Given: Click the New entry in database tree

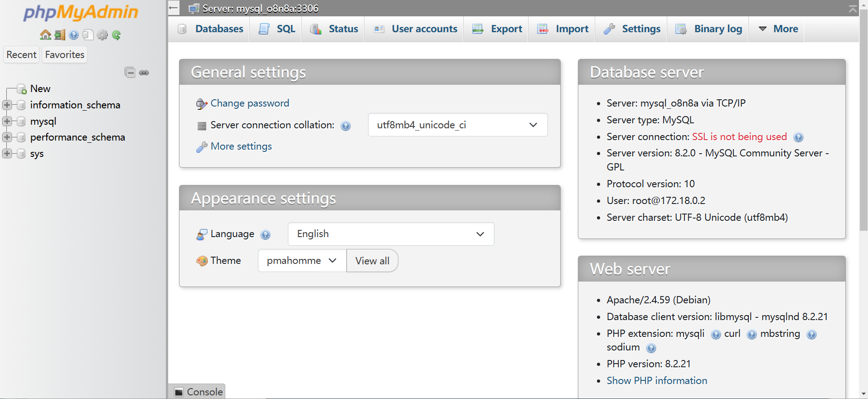Looking at the screenshot, I should click(40, 89).
